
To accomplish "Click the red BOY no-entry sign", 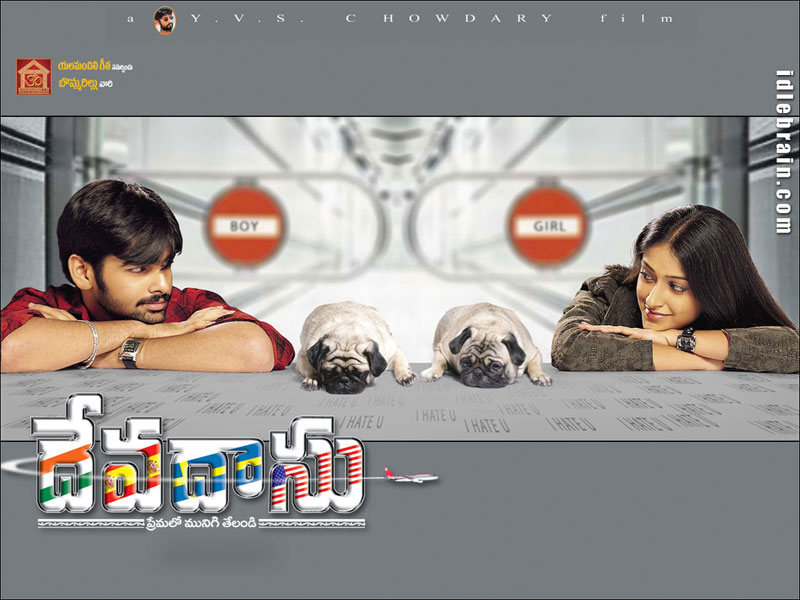I will click(x=245, y=226).
